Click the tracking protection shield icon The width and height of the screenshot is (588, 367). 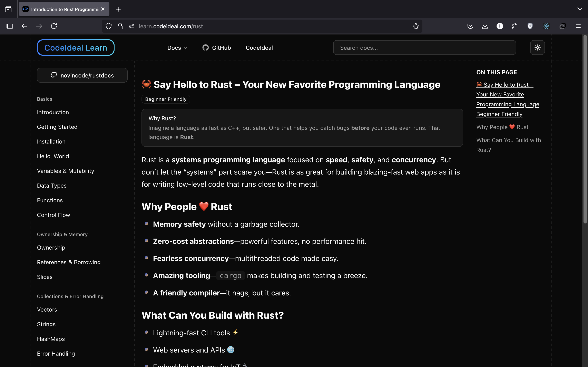109,26
